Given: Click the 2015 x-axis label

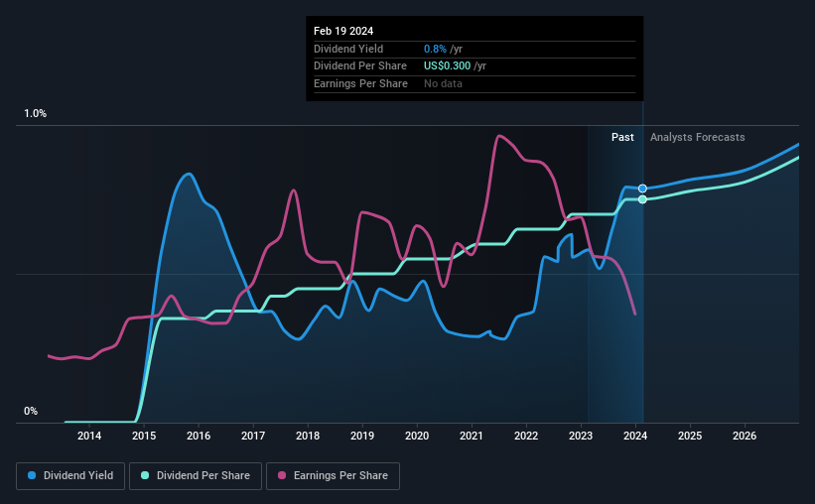Looking at the screenshot, I should click(x=144, y=436).
